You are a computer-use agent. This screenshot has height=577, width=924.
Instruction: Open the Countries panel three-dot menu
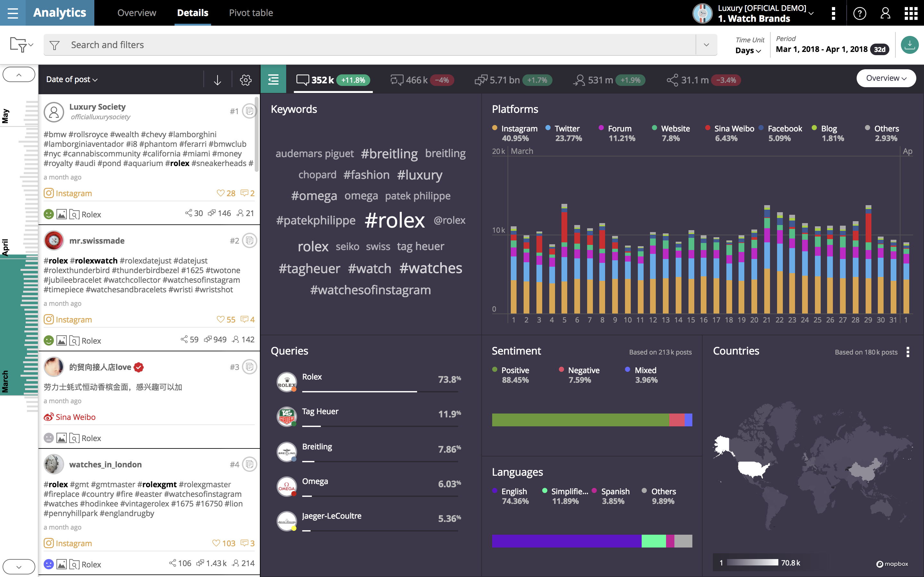tap(908, 352)
